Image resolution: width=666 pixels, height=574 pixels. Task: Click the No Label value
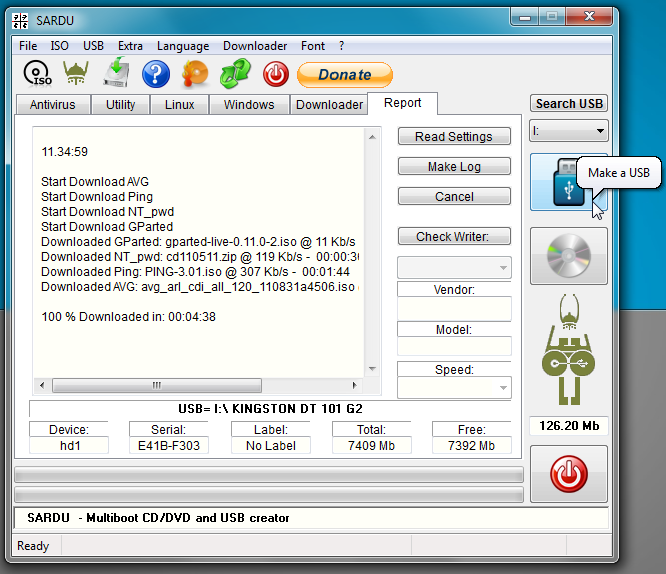click(x=271, y=446)
